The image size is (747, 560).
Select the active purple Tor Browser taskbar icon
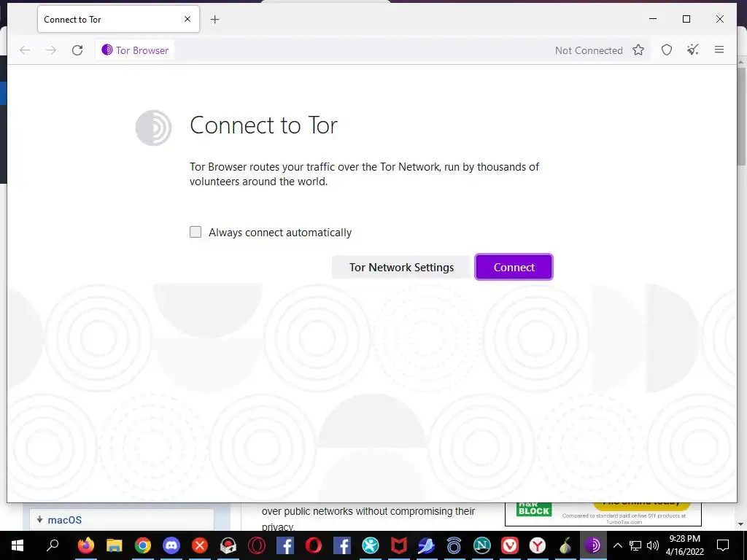[x=593, y=545]
